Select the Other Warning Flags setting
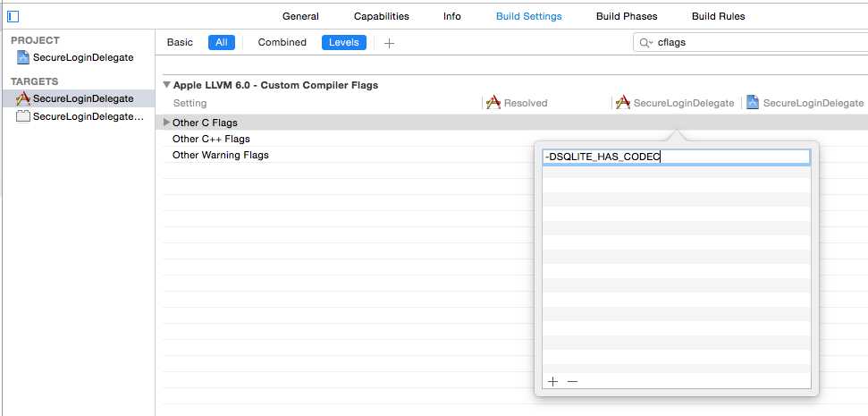 220,155
